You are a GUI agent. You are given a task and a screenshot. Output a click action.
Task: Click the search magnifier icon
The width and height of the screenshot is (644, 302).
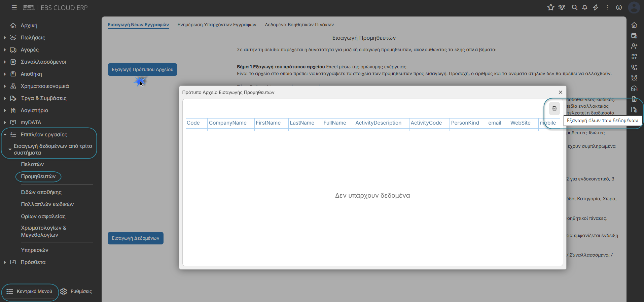[575, 7]
